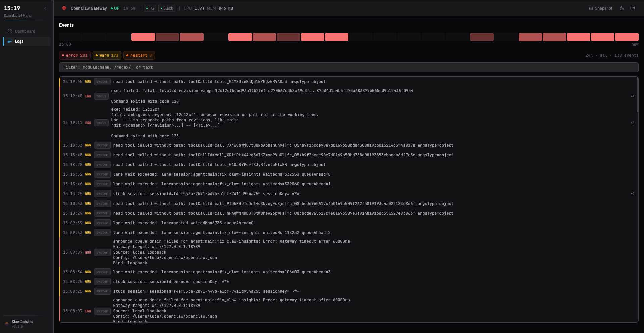
Task: Click the 'tools' tag on the 15:19:40 entry
Action: point(101,96)
